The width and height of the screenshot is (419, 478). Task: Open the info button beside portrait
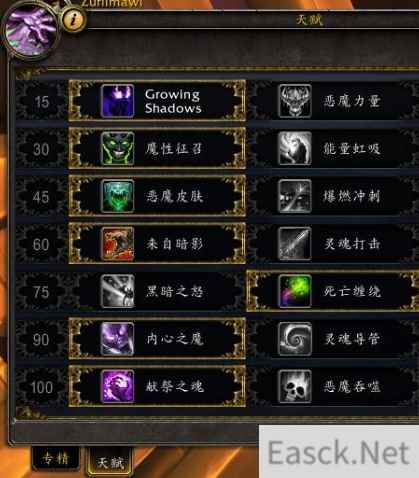click(x=73, y=19)
